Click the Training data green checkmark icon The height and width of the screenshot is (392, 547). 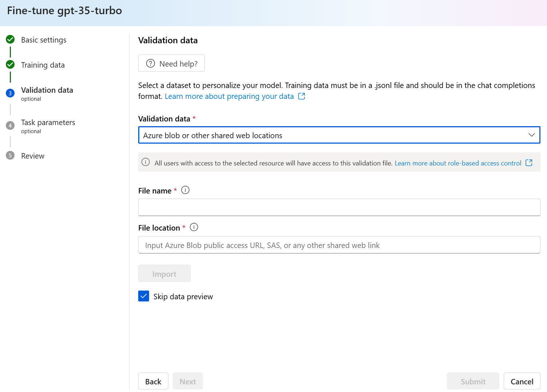tap(10, 64)
